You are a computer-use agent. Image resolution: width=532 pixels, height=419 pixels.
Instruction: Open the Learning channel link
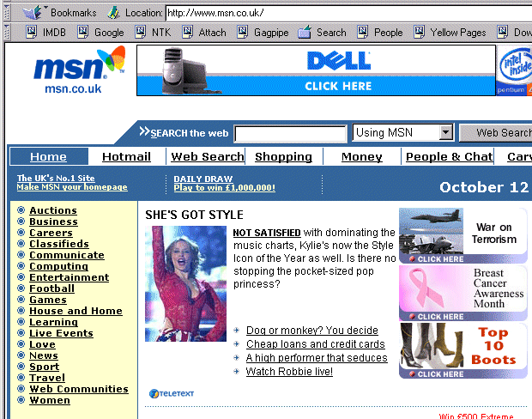53,322
